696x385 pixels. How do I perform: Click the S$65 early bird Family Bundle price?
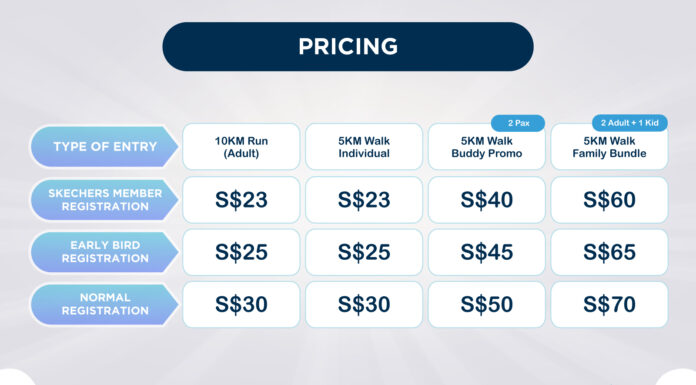coord(609,252)
